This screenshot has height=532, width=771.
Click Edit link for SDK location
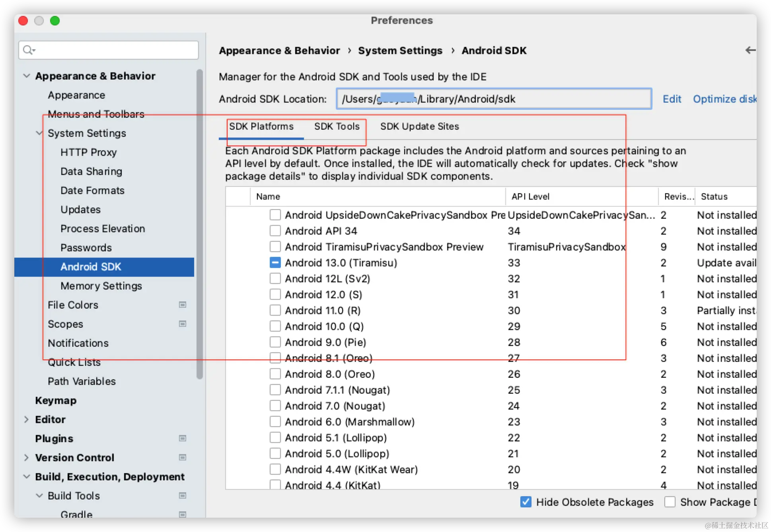pyautogui.click(x=672, y=99)
